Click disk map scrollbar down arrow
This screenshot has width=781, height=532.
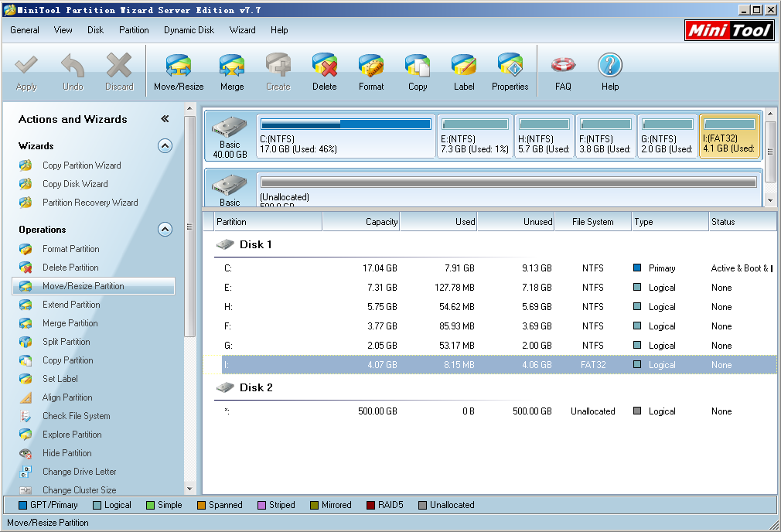(770, 200)
